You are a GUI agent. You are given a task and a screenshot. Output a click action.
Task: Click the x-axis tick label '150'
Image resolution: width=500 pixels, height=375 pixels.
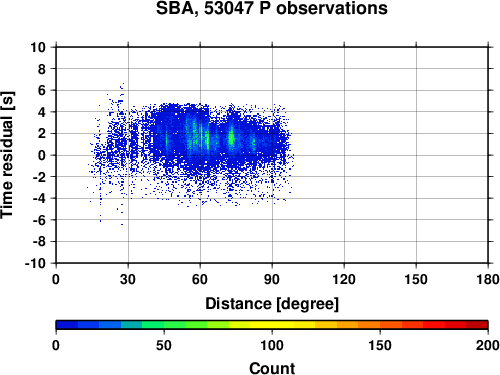tap(416, 279)
